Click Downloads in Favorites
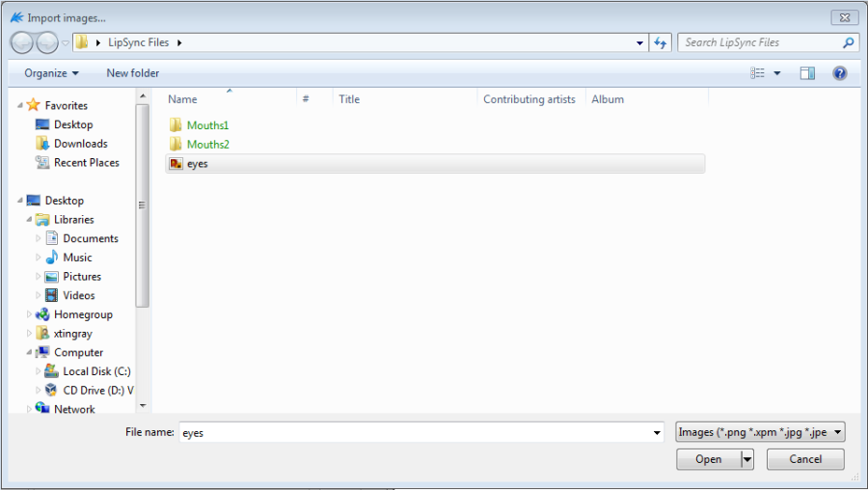This screenshot has height=490, width=868. coord(80,144)
